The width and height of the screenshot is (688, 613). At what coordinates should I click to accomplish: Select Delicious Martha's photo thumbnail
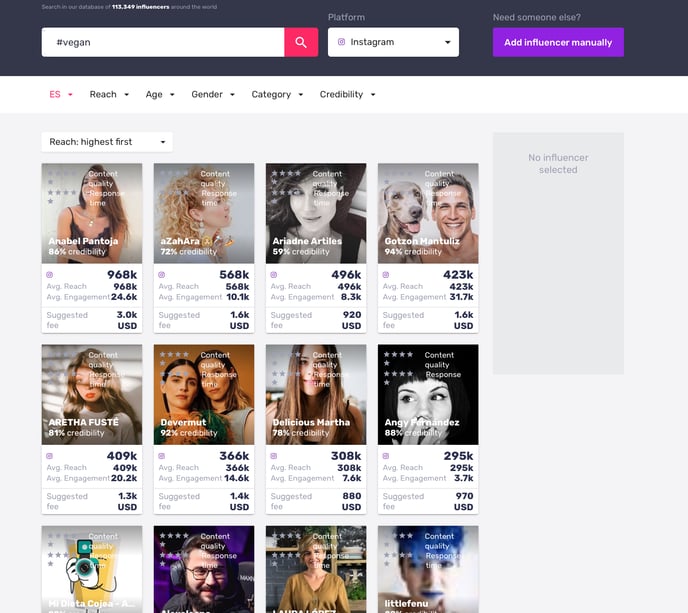316,394
